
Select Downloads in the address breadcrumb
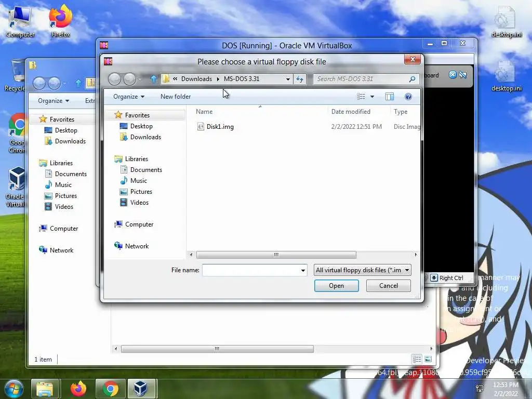click(196, 79)
